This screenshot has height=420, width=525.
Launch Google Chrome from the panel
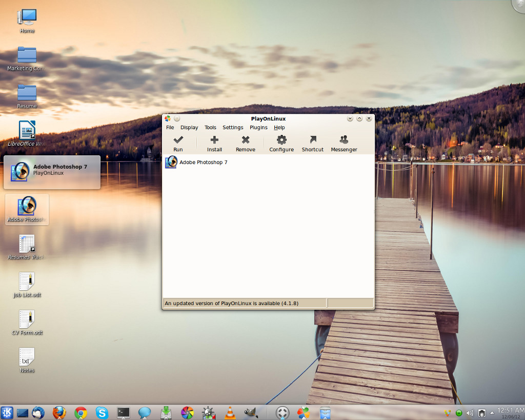(x=80, y=413)
